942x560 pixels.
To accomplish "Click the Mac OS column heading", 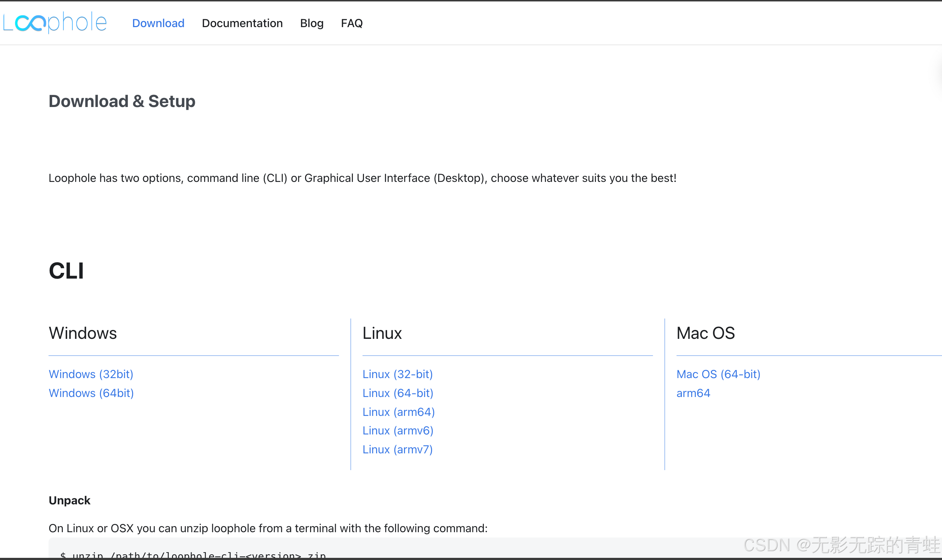I will click(x=705, y=333).
